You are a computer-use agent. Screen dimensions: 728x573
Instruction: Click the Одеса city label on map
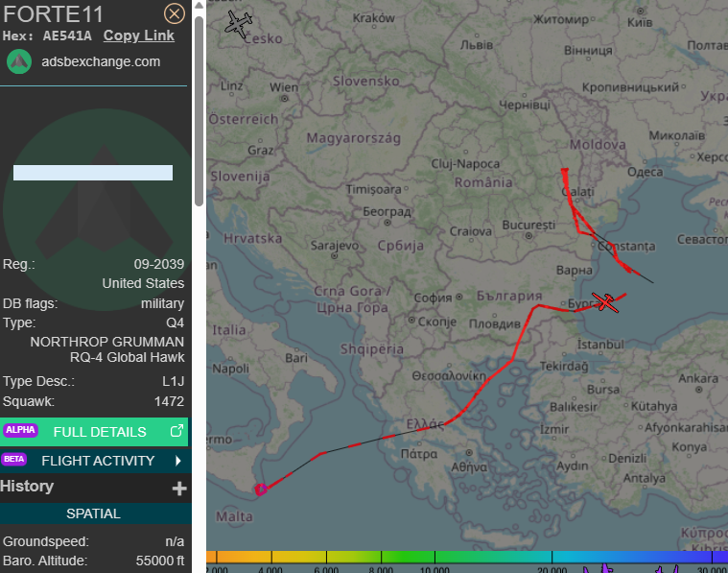[x=645, y=173]
